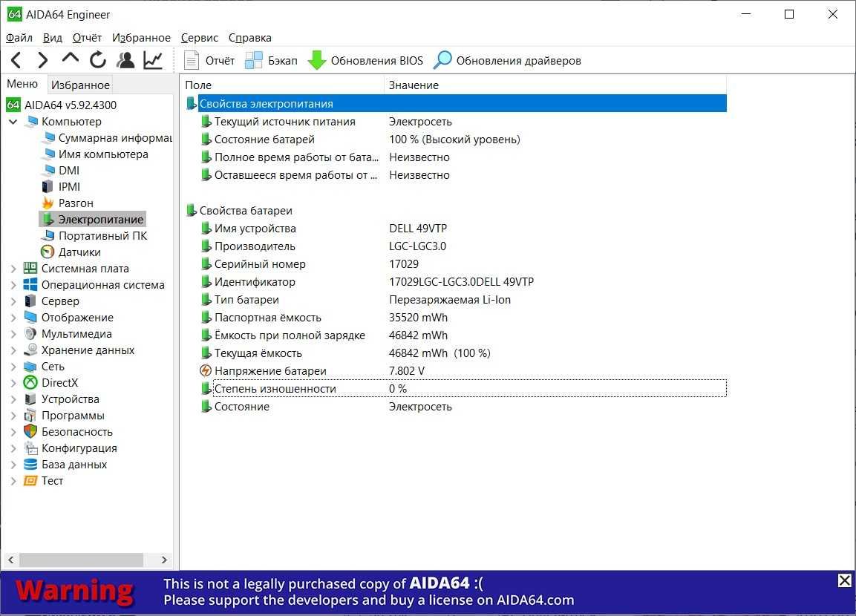Expand the Мультимедиа node
This screenshot has width=856, height=616.
point(13,334)
